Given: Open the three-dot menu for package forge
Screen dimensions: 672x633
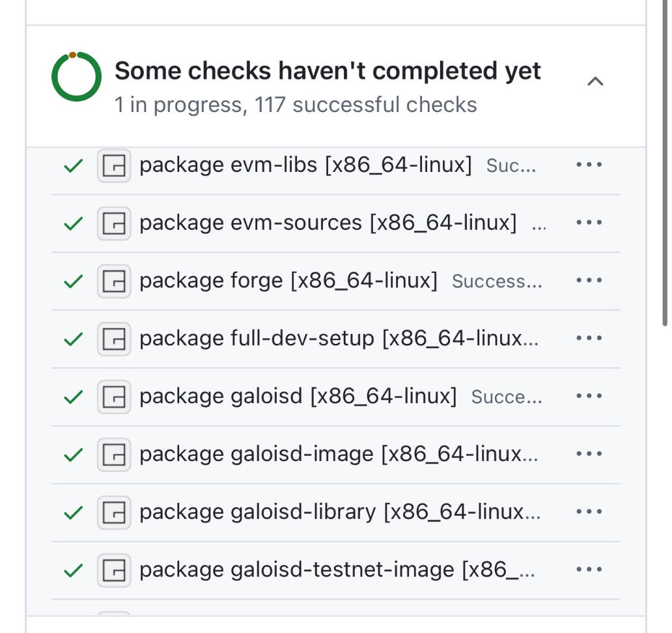Looking at the screenshot, I should pyautogui.click(x=589, y=280).
